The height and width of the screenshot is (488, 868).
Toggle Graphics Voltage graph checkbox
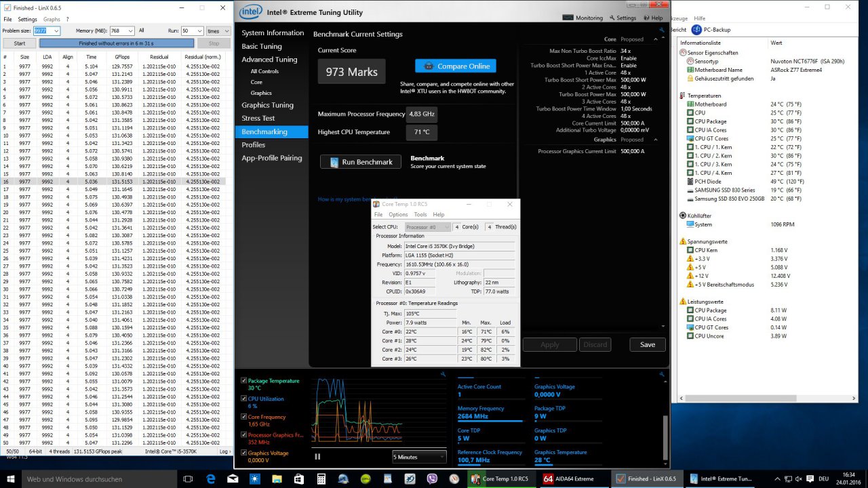(244, 453)
